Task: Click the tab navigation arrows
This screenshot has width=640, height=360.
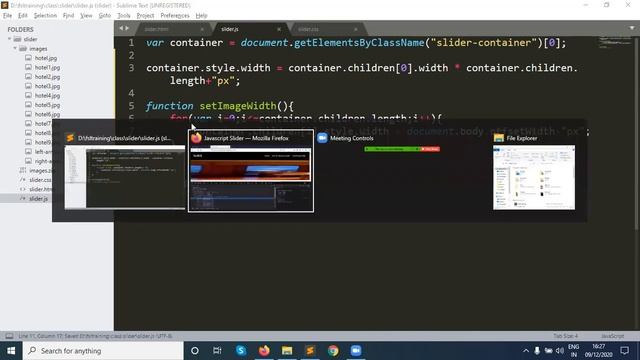Action: point(124,28)
